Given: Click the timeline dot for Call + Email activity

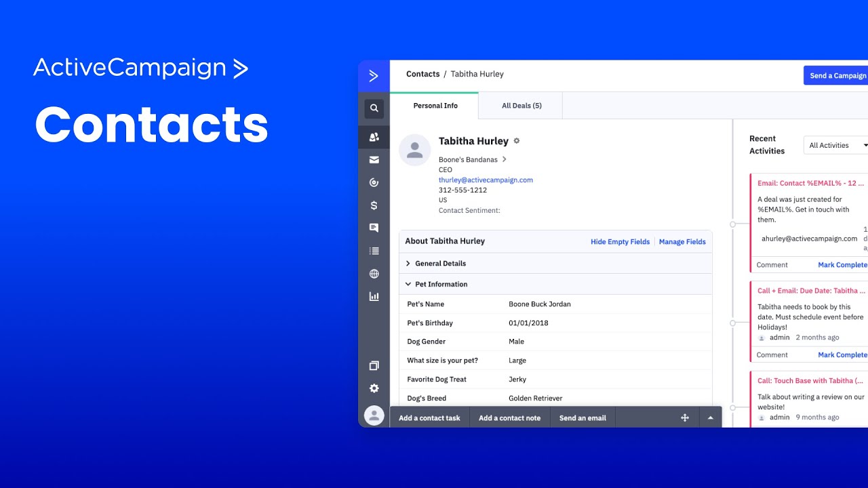Looking at the screenshot, I should click(732, 323).
